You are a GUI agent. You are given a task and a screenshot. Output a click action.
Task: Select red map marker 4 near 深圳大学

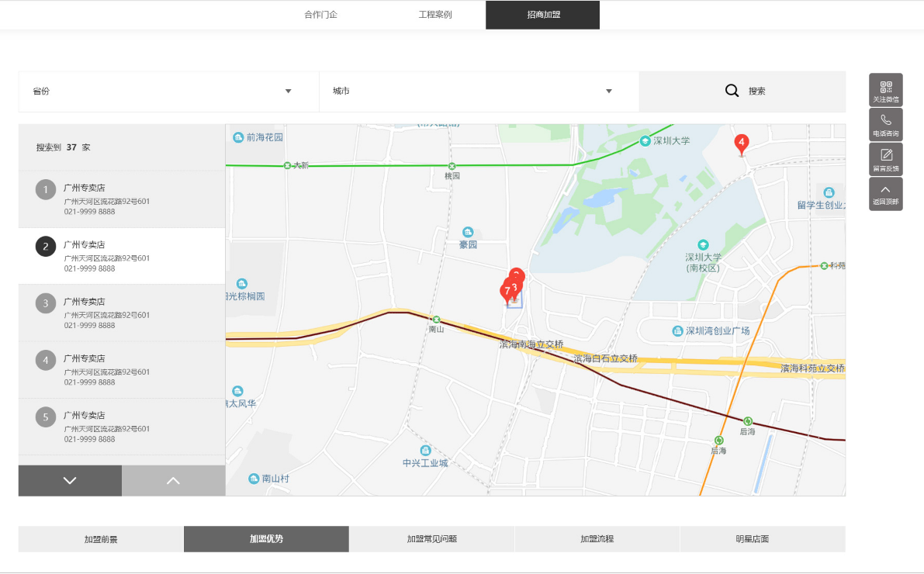742,143
